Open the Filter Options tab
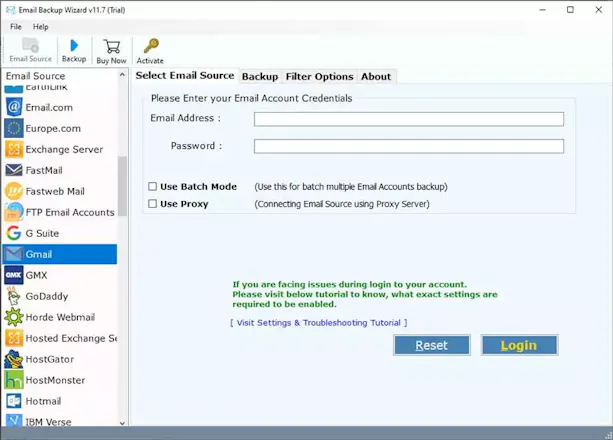 point(319,77)
